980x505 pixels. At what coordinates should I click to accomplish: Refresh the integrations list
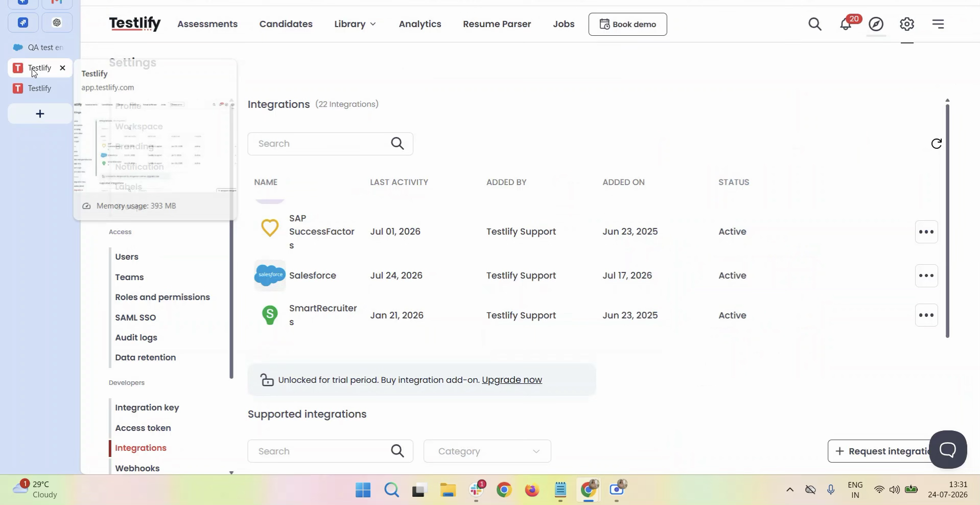click(x=936, y=144)
